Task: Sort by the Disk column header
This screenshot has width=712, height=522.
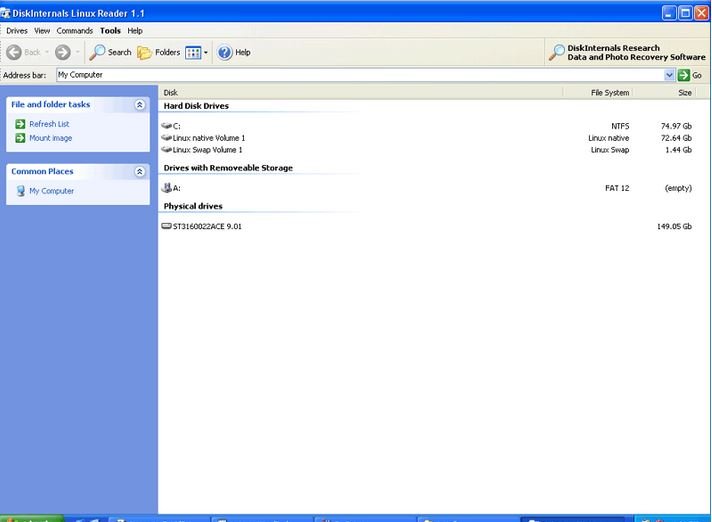Action: click(361, 93)
